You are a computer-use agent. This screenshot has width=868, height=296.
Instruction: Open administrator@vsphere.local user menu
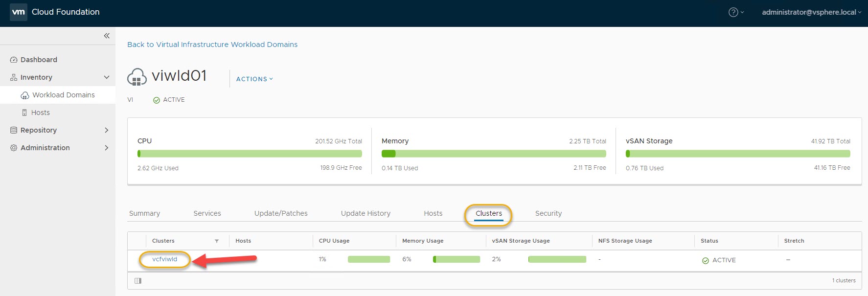811,12
